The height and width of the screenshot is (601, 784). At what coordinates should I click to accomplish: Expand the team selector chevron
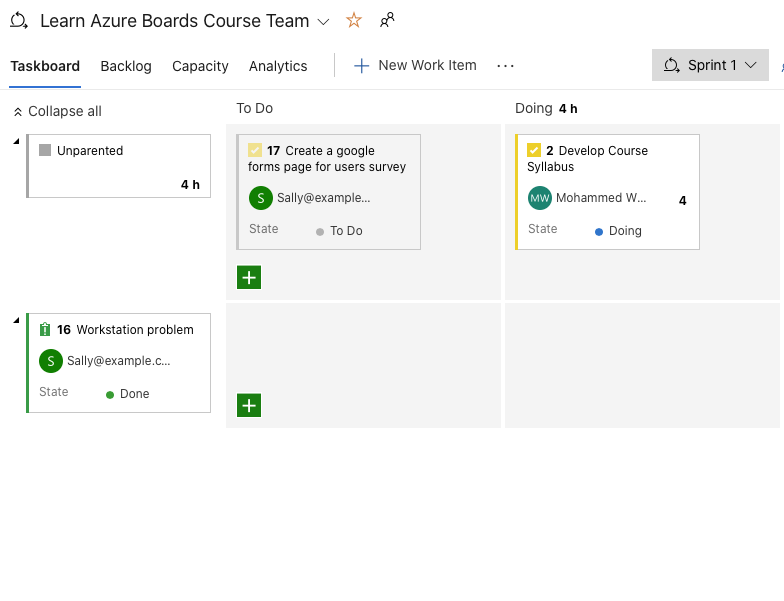(323, 21)
